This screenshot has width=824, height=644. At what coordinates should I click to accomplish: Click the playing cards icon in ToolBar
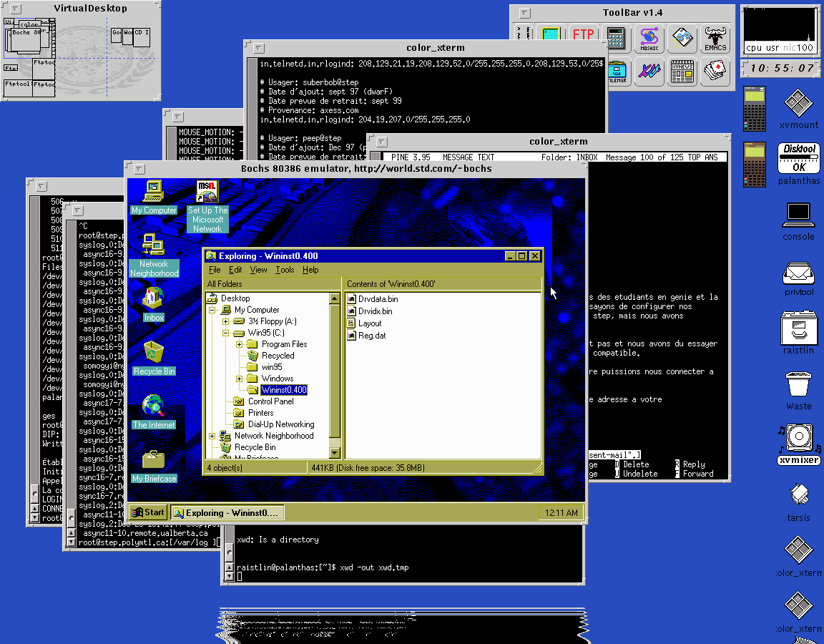tap(715, 72)
